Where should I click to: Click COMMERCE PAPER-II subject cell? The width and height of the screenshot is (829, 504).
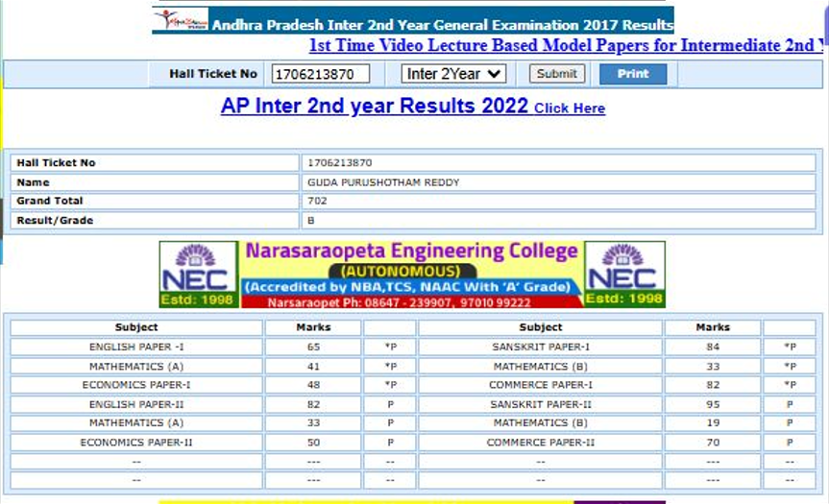[540, 443]
